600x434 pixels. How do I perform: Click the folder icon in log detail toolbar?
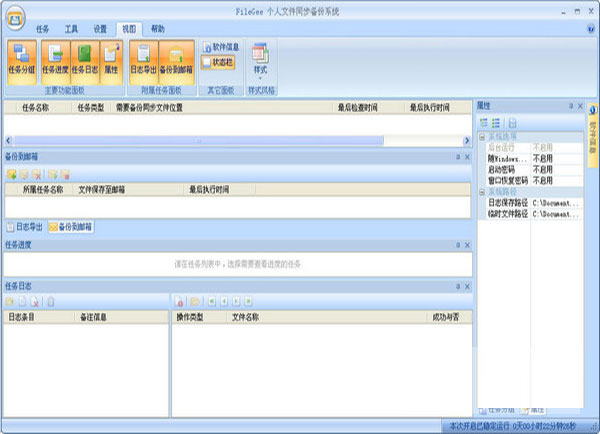(x=195, y=302)
